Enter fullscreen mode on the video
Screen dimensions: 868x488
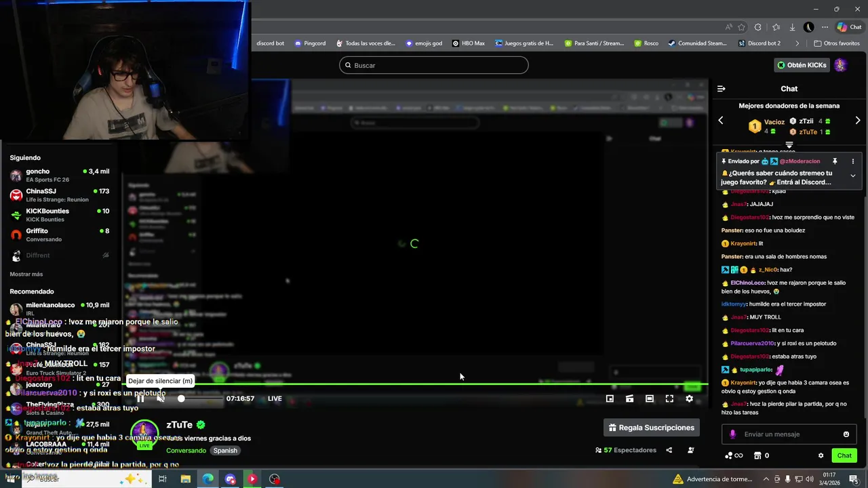(669, 399)
